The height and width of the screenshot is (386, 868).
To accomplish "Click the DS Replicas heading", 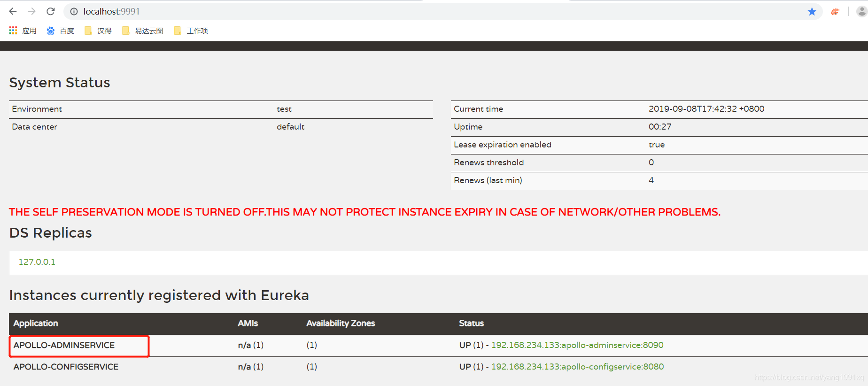I will tap(51, 233).
